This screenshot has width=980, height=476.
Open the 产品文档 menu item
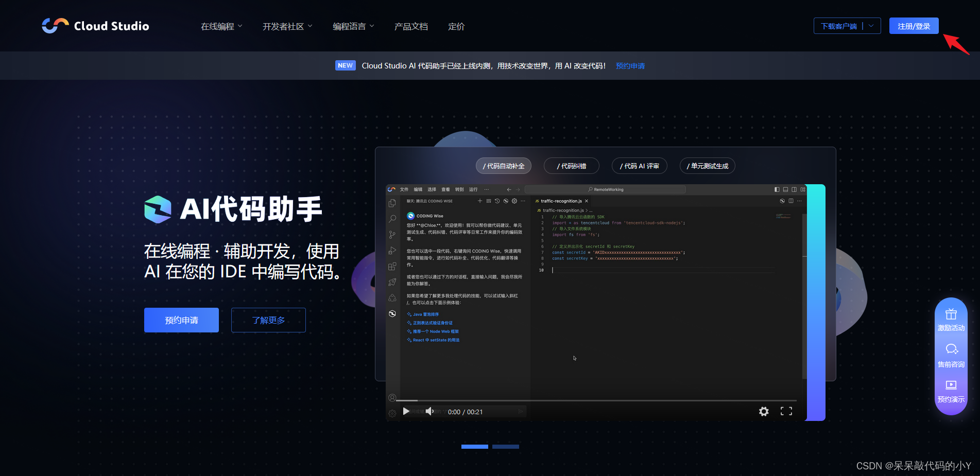click(411, 26)
